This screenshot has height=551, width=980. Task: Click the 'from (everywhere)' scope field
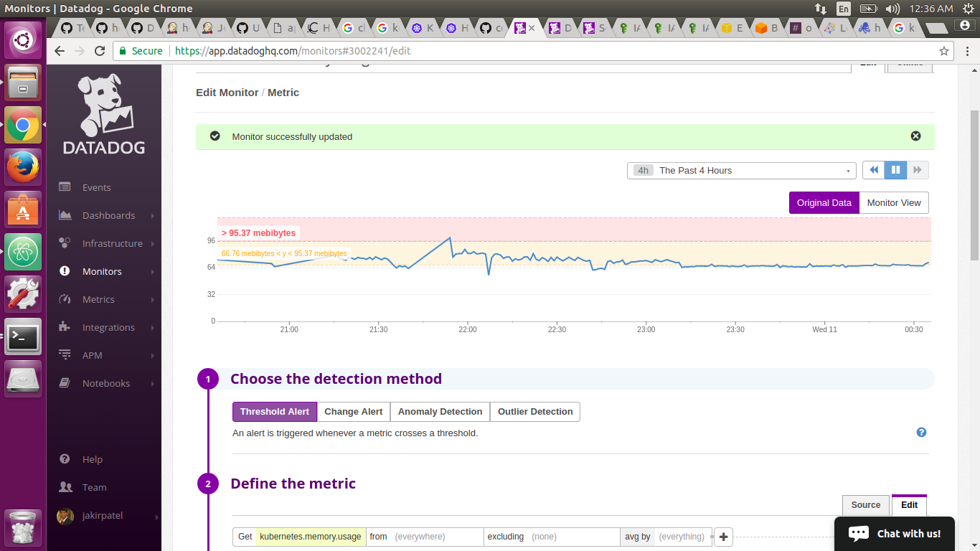click(425, 537)
